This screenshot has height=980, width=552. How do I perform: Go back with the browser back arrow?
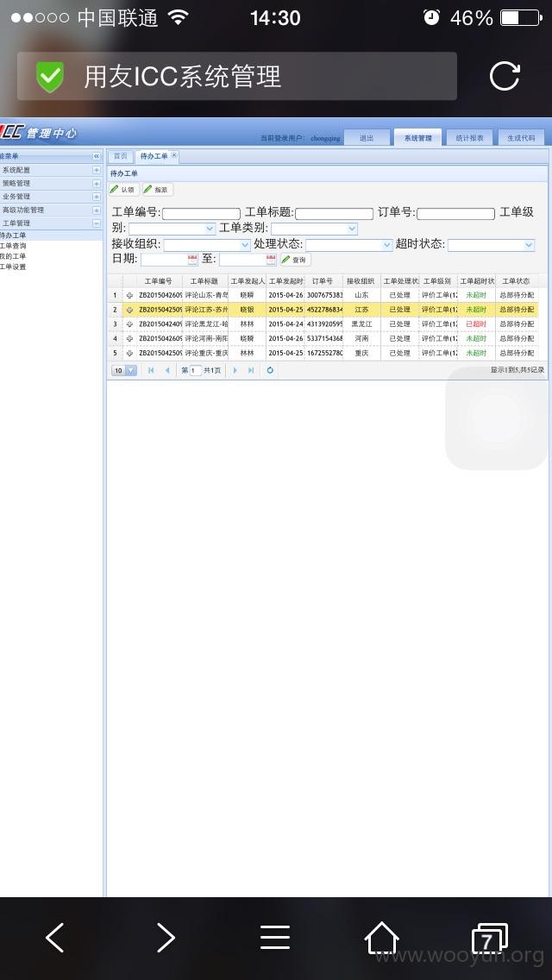point(55,938)
